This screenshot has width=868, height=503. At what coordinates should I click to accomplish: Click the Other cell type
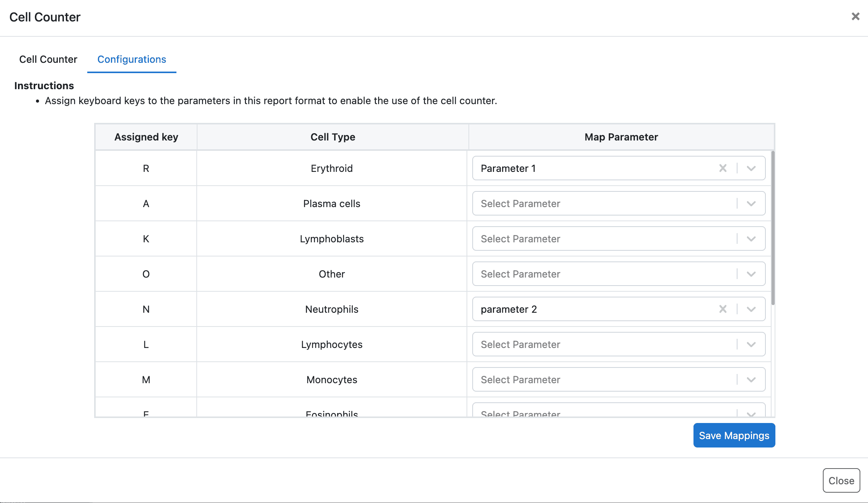[331, 274]
